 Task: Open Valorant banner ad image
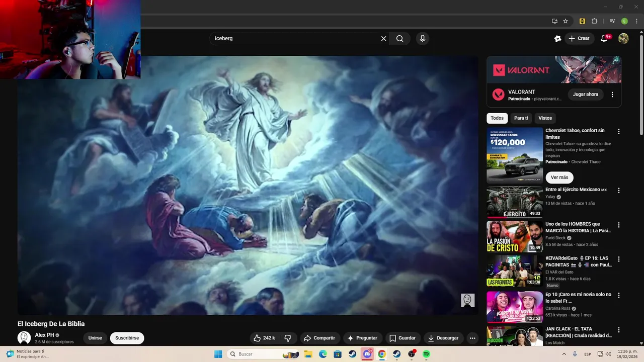point(554,69)
